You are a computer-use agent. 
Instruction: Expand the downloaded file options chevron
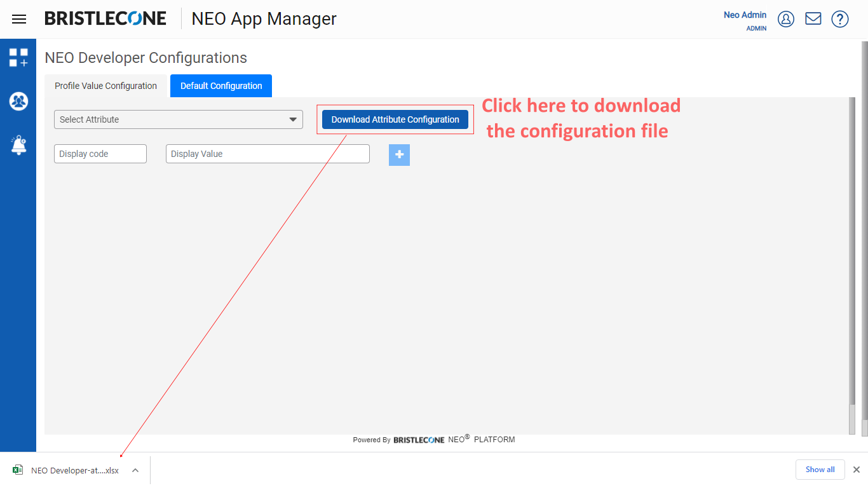coord(135,470)
